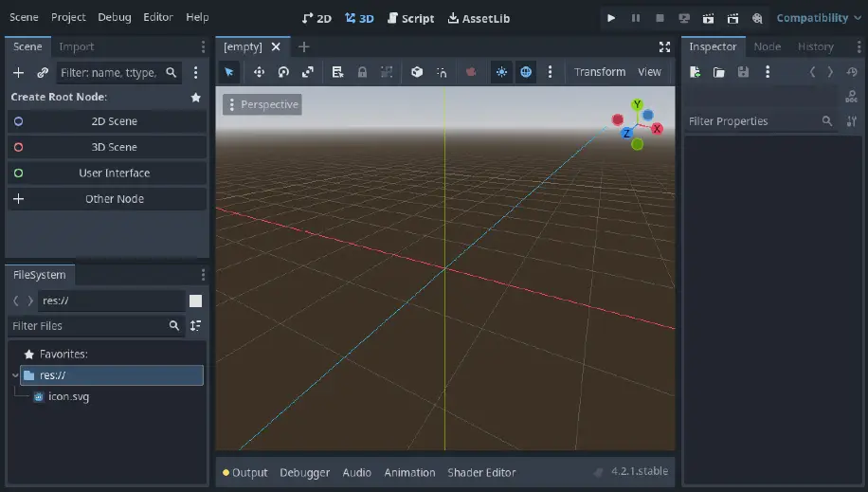Toggle the preview environment globe button

click(526, 72)
